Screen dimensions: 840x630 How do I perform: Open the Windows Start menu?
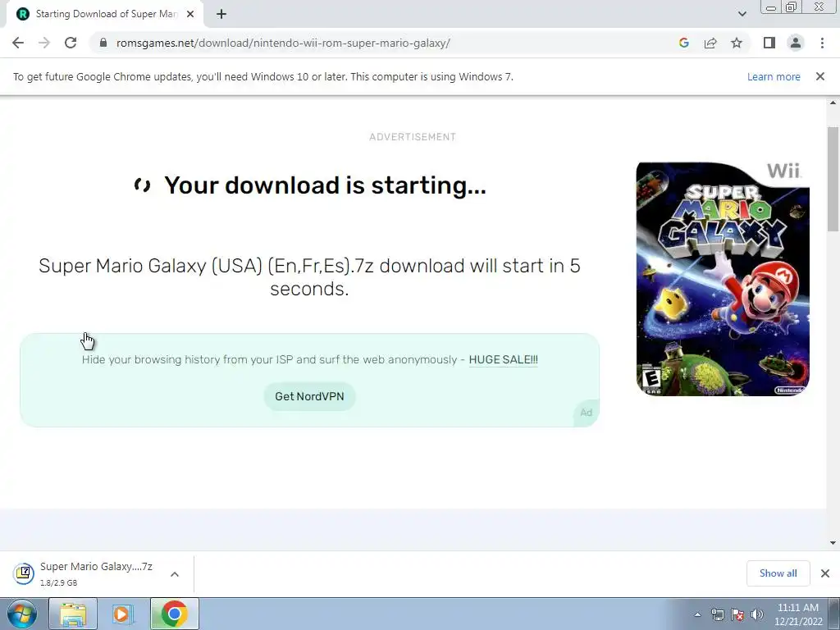tap(21, 614)
